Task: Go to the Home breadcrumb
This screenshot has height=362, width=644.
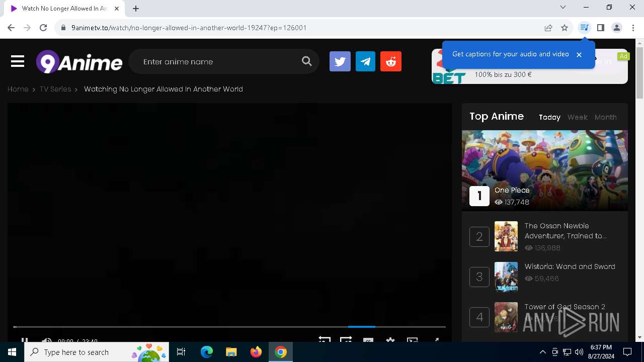Action: (x=18, y=89)
